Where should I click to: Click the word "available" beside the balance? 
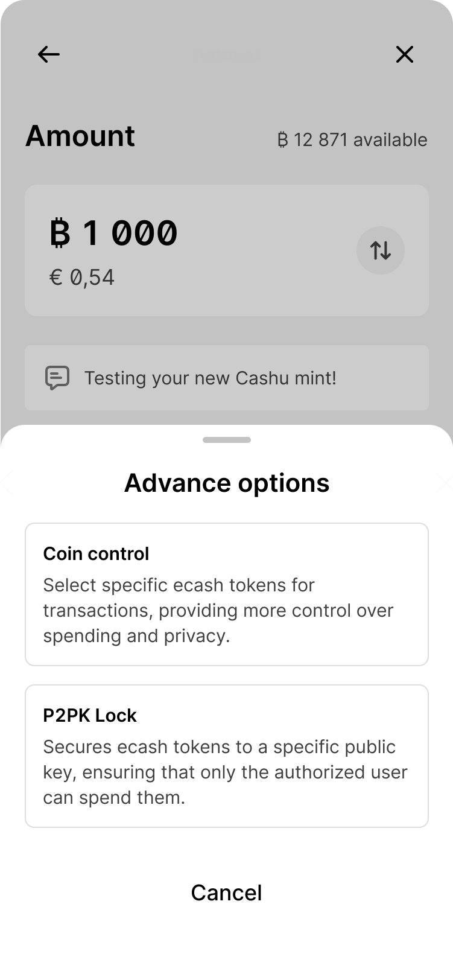pyautogui.click(x=390, y=140)
